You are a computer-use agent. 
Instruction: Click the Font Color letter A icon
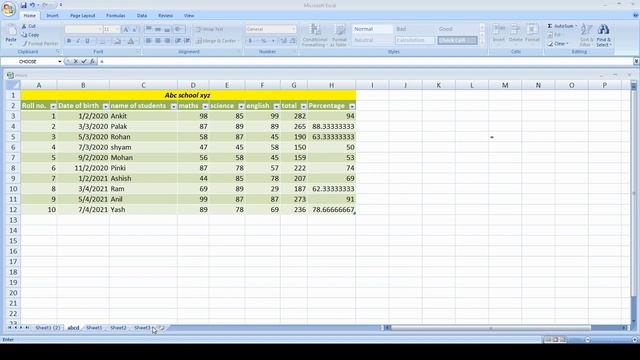point(131,41)
